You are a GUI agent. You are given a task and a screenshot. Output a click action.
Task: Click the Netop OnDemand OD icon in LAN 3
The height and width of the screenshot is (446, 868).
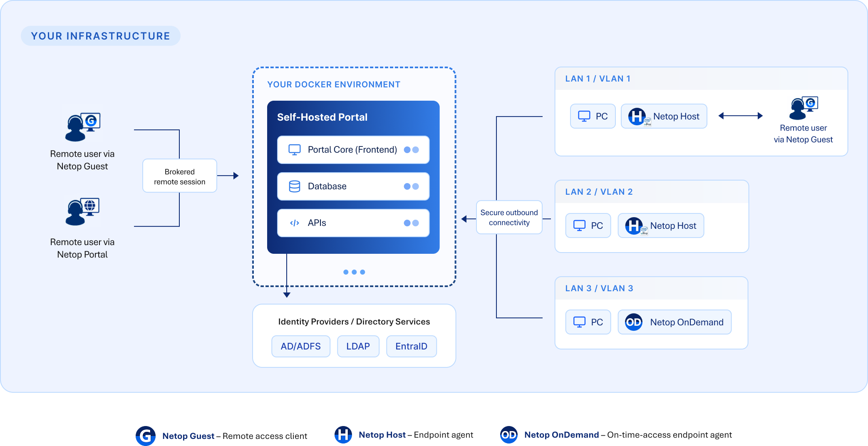click(634, 322)
